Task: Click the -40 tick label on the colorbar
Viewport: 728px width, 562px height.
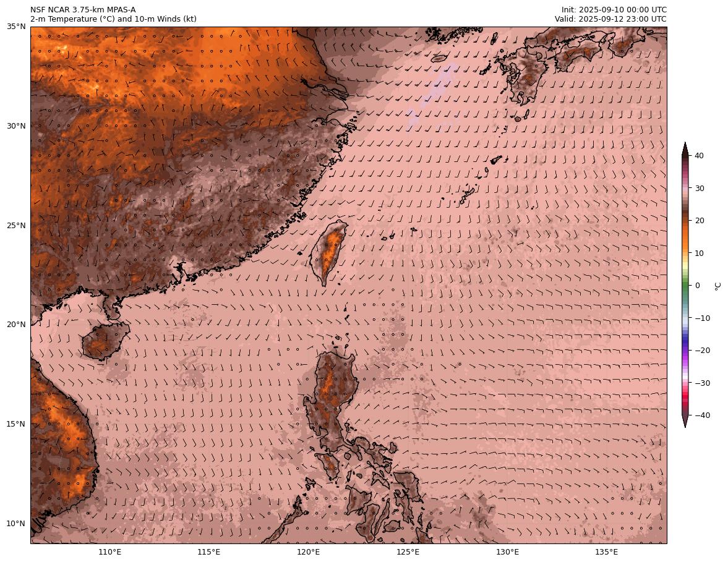Action: click(702, 415)
